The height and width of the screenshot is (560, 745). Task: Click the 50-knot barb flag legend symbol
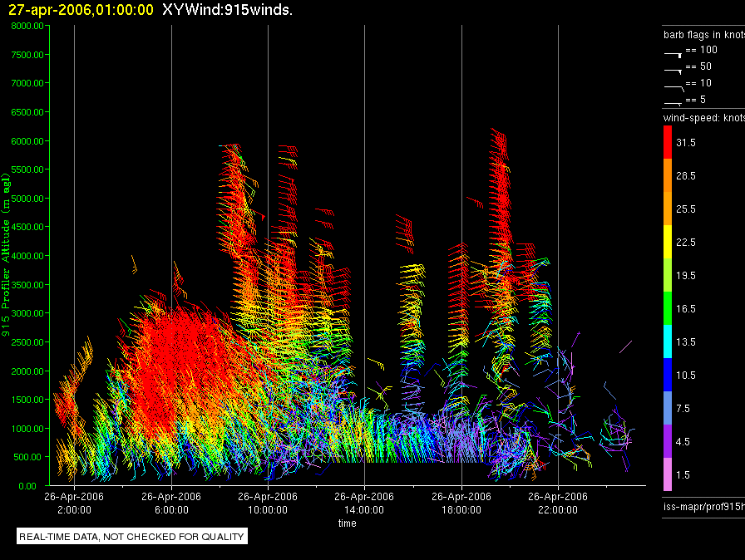(673, 71)
